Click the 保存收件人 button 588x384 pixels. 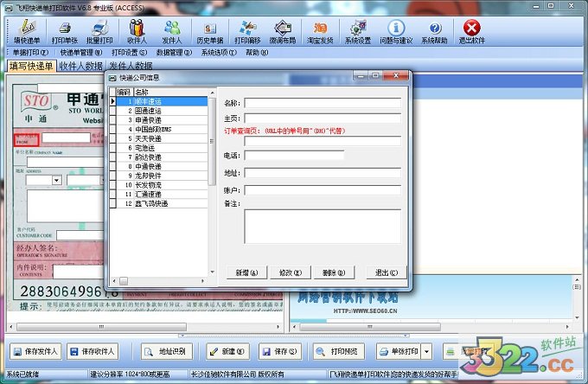93,351
